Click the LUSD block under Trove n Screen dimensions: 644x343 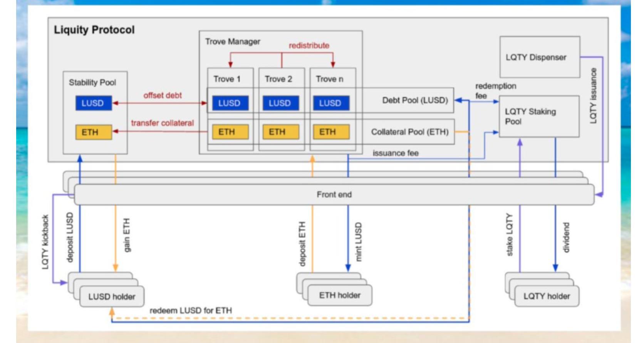click(331, 103)
